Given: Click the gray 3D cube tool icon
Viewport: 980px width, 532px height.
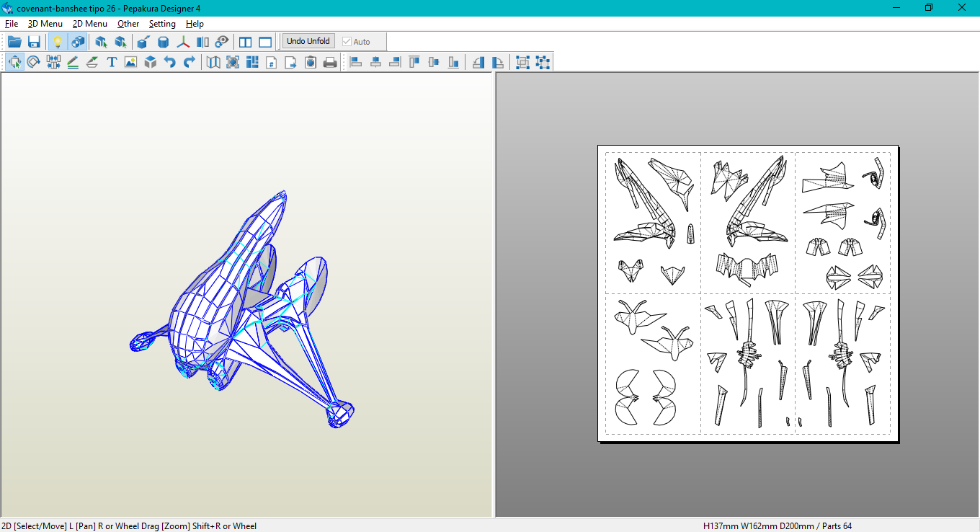Looking at the screenshot, I should pos(150,62).
